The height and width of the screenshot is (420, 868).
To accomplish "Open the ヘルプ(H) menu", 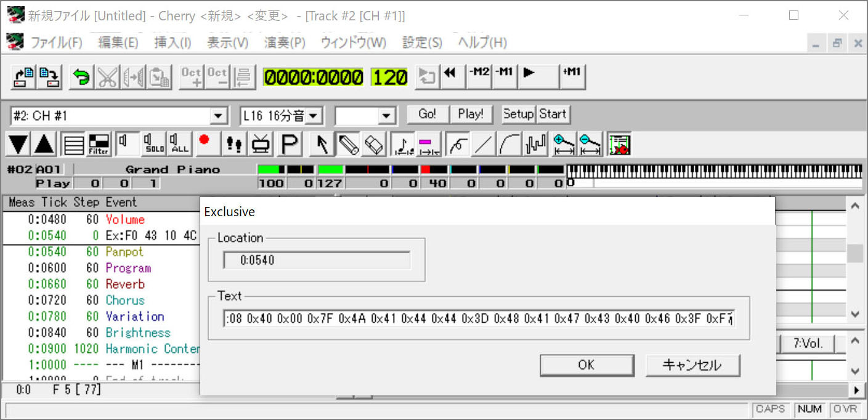I will 482,42.
